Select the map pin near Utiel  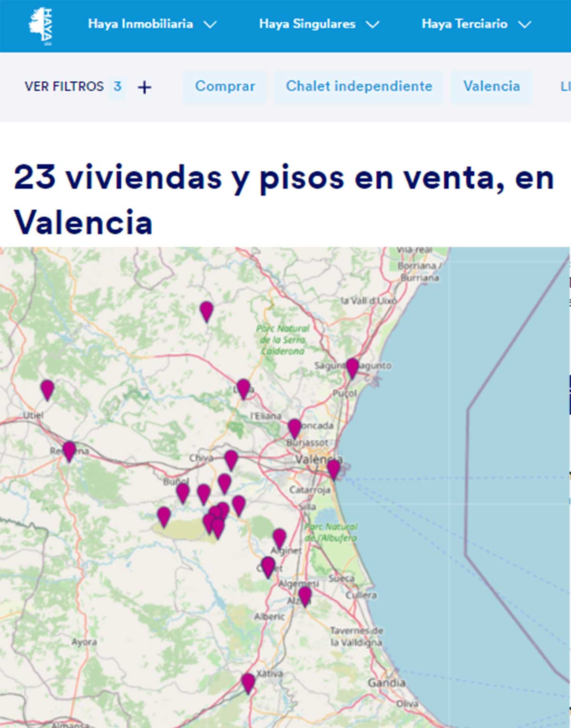(x=47, y=389)
